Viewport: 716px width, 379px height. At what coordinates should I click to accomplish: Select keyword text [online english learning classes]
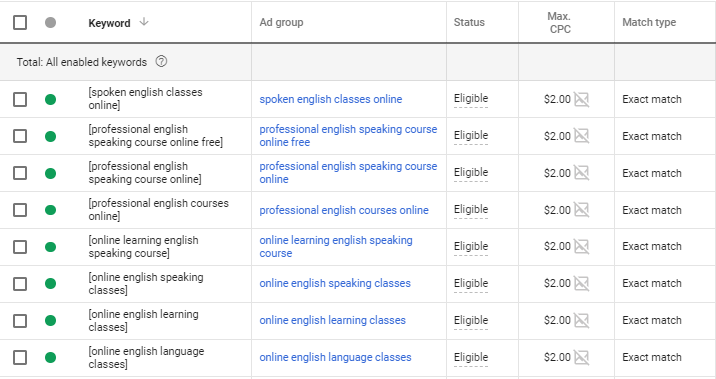[143, 321]
